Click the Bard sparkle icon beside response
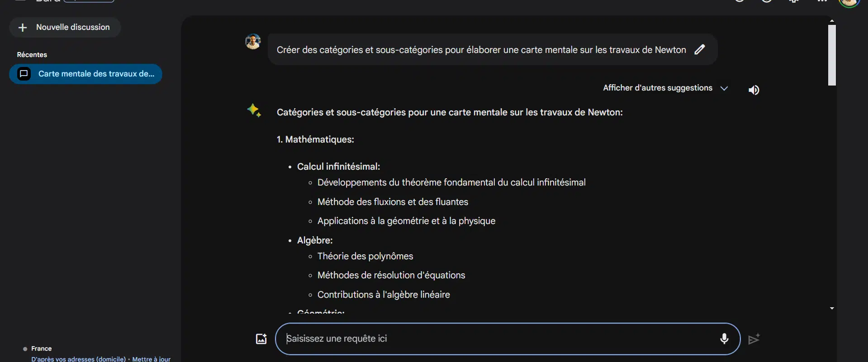 [x=254, y=110]
